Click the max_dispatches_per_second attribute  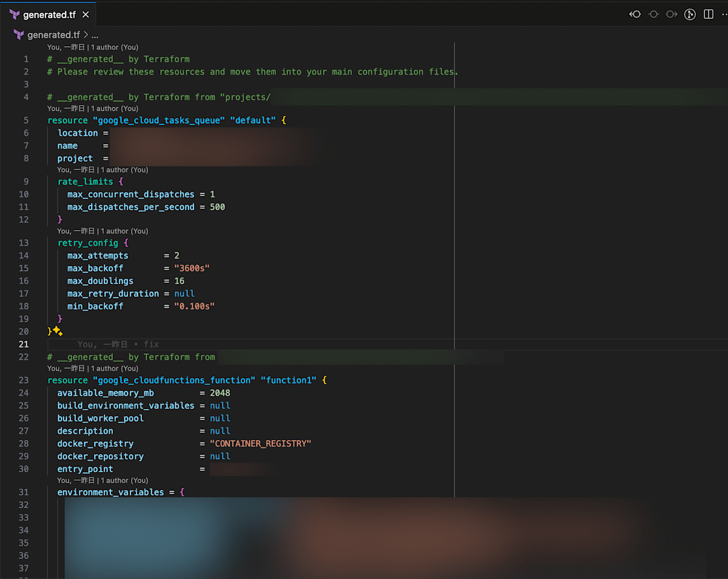(x=131, y=207)
